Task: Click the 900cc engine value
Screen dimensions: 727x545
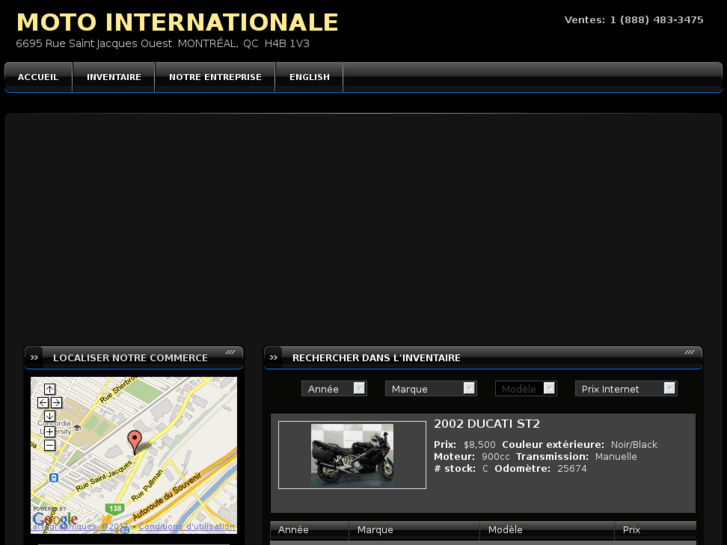Action: (495, 457)
